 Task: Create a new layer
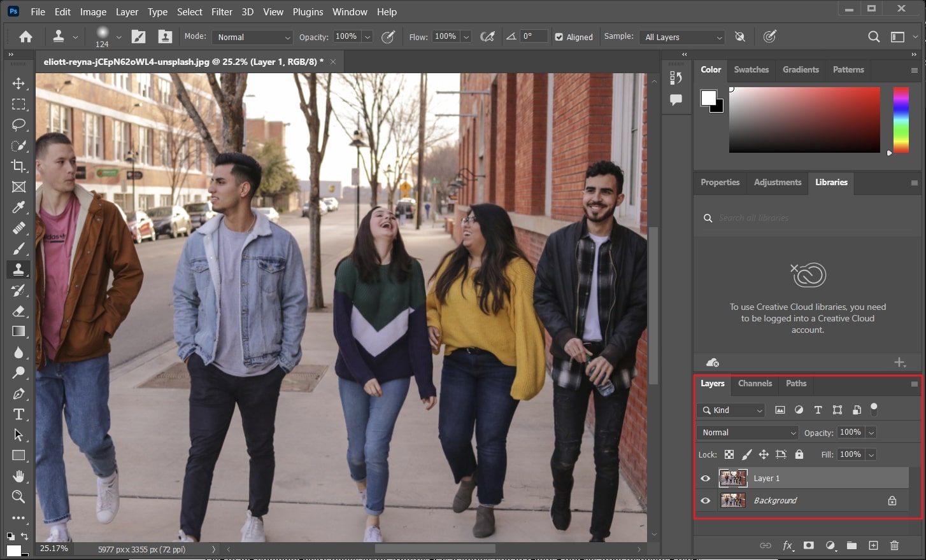click(873, 545)
